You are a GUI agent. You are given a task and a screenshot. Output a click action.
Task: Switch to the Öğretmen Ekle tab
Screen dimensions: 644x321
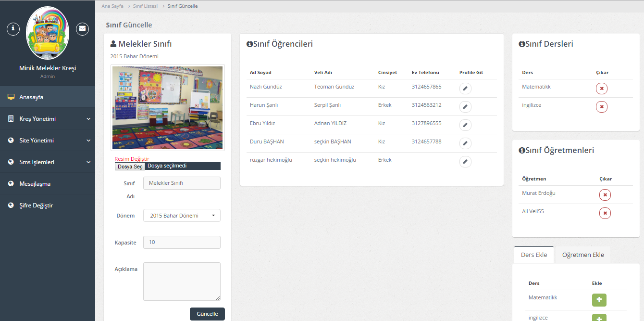(x=583, y=255)
